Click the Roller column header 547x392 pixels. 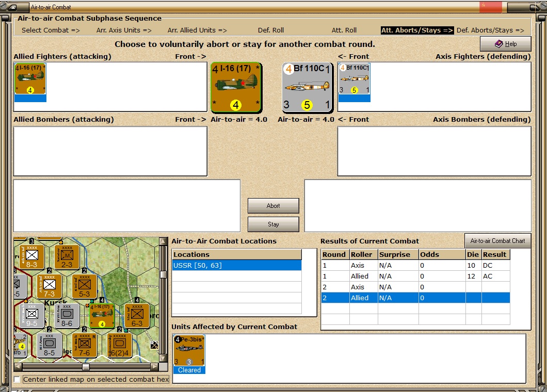(x=363, y=255)
